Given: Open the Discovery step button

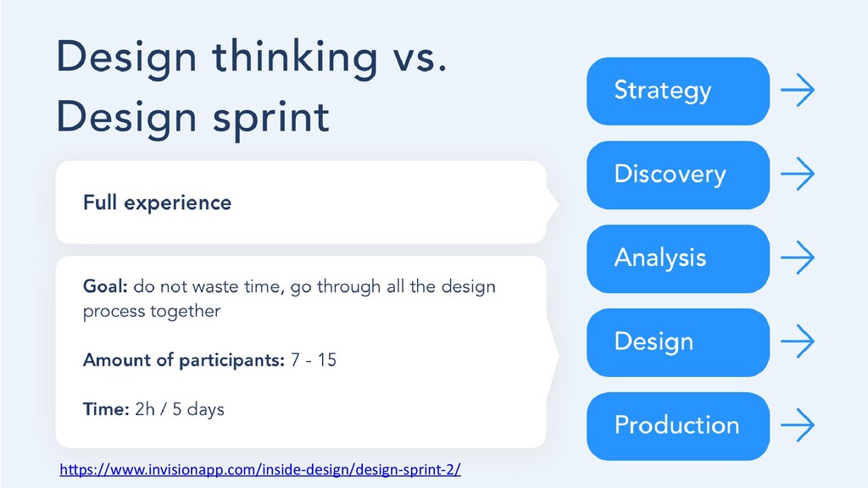Looking at the screenshot, I should (678, 175).
